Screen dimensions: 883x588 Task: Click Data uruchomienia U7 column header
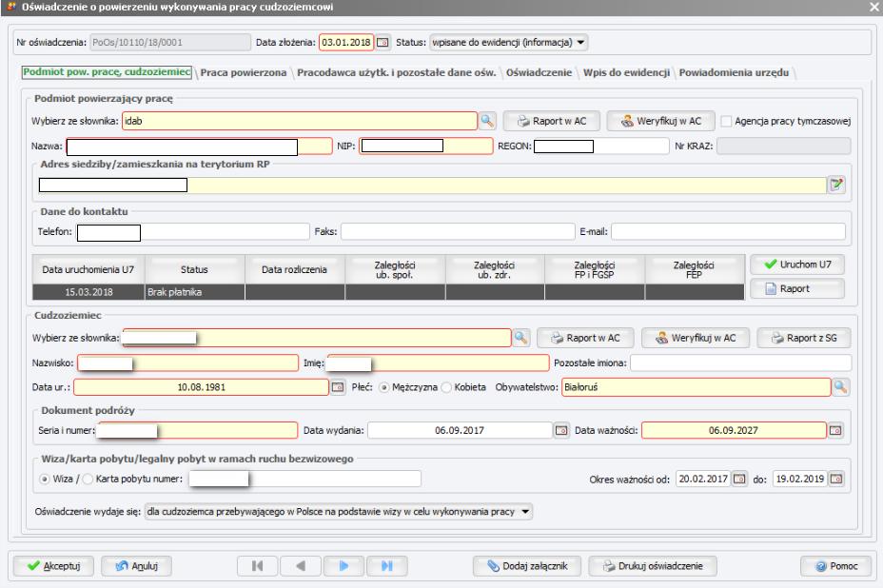coord(88,270)
